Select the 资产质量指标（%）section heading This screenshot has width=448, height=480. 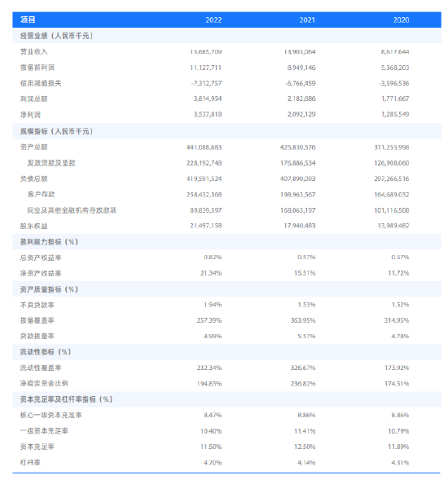[49, 289]
